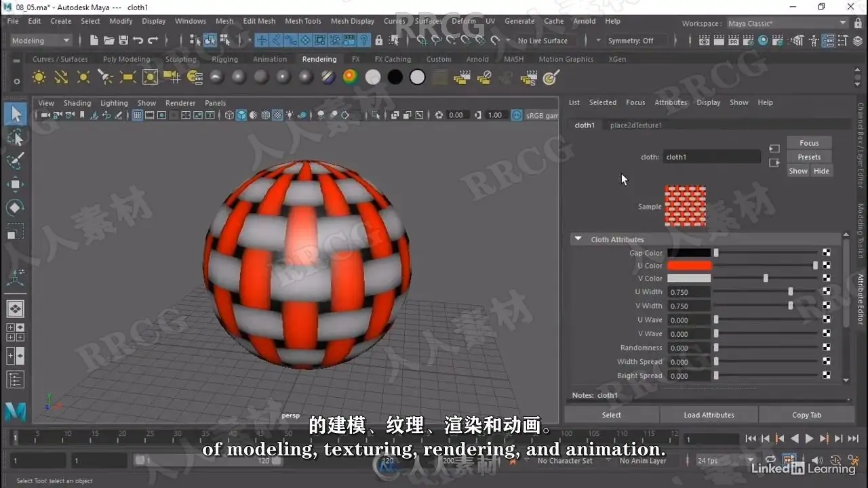Click the Hide button
The height and width of the screenshot is (488, 868).
(821, 171)
